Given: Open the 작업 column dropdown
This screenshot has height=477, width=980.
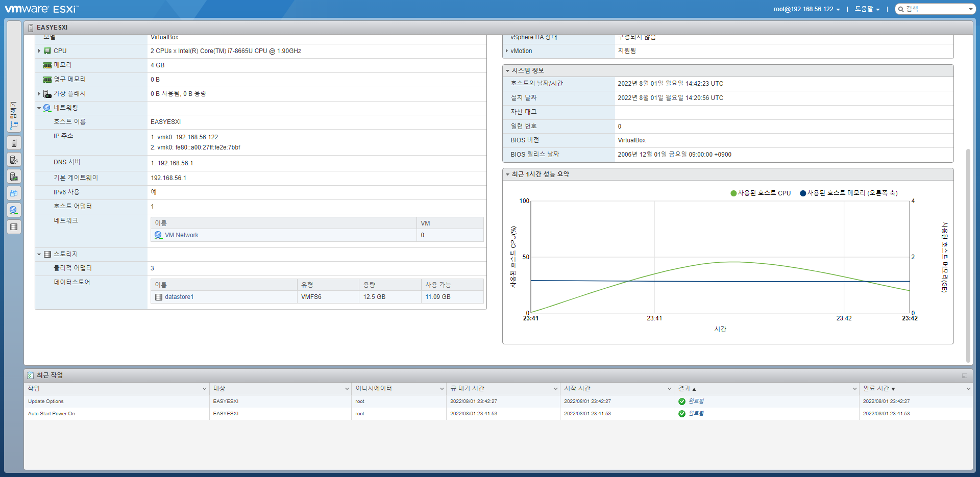Looking at the screenshot, I should click(x=205, y=389).
